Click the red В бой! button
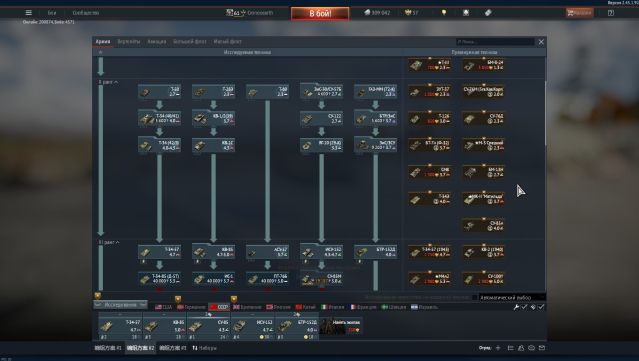Screen dimensions: 639x361 coord(320,13)
